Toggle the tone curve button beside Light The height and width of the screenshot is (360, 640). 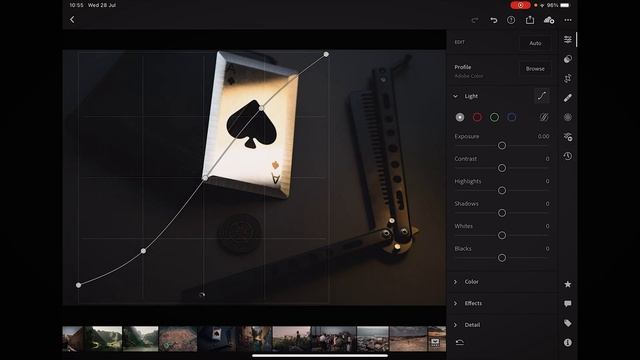coord(542,96)
